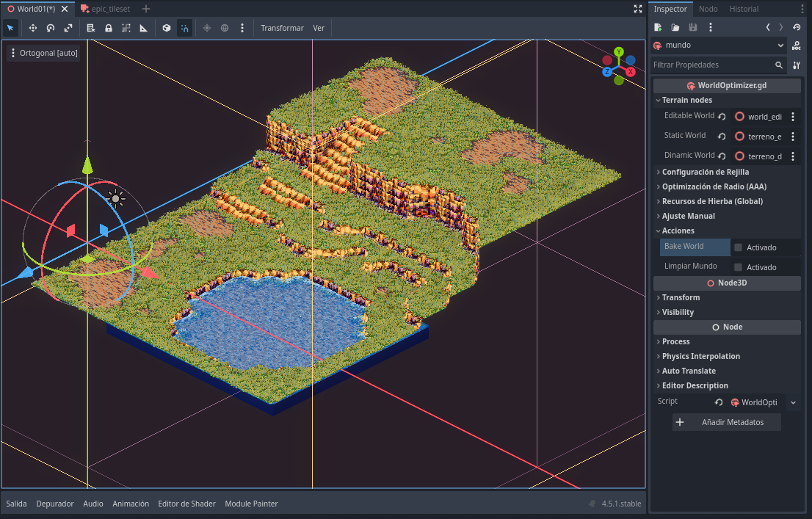Select the Scale mode tool

(68, 28)
